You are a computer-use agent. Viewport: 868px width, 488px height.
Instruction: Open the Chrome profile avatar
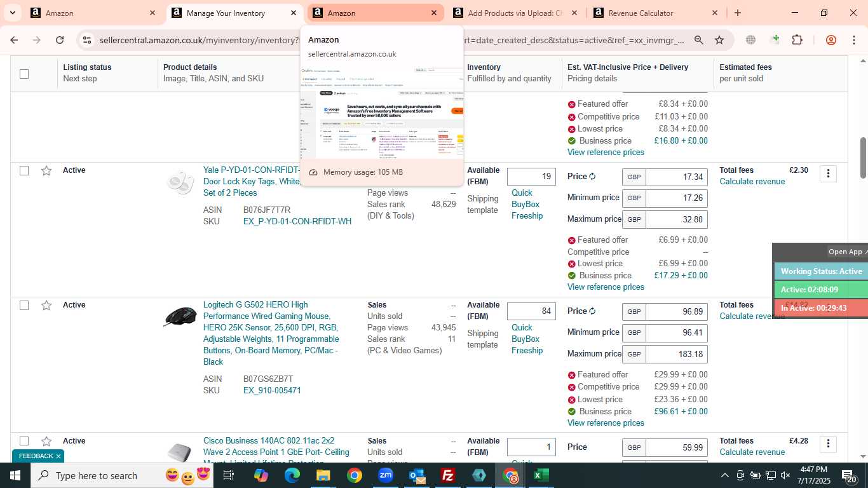click(831, 40)
